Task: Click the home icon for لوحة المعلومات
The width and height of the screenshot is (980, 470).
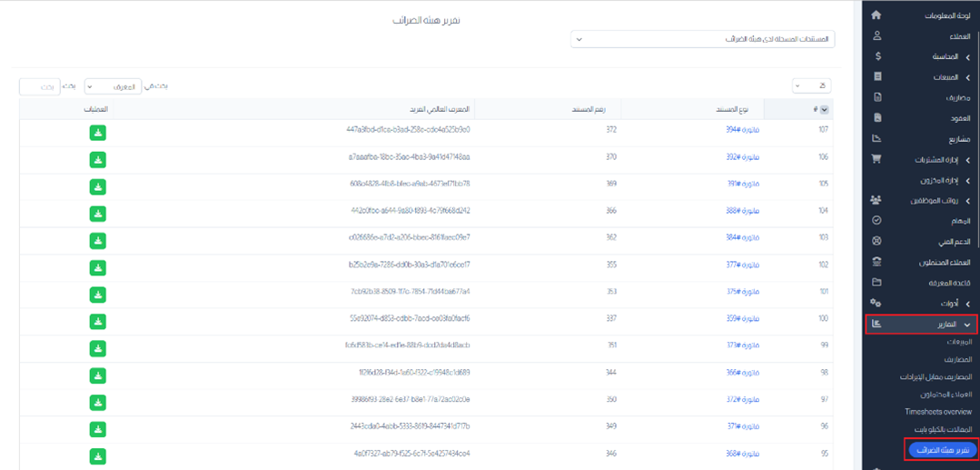Action: 876,15
